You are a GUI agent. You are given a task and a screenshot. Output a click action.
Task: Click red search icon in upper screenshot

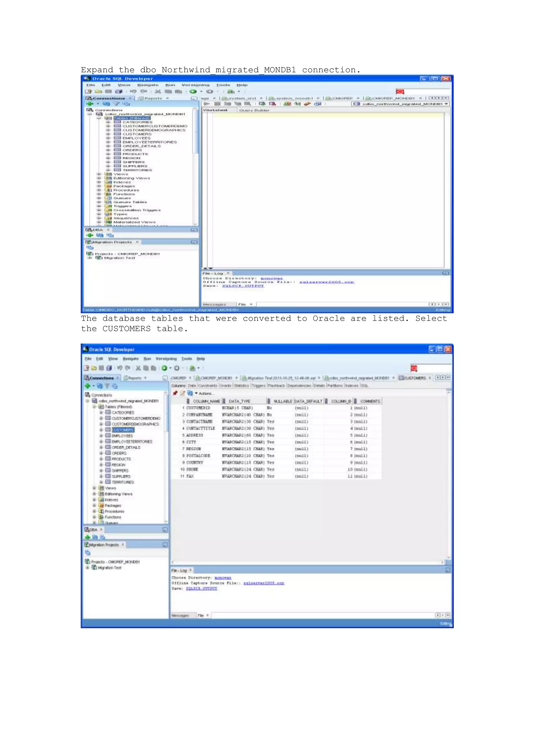[x=400, y=92]
